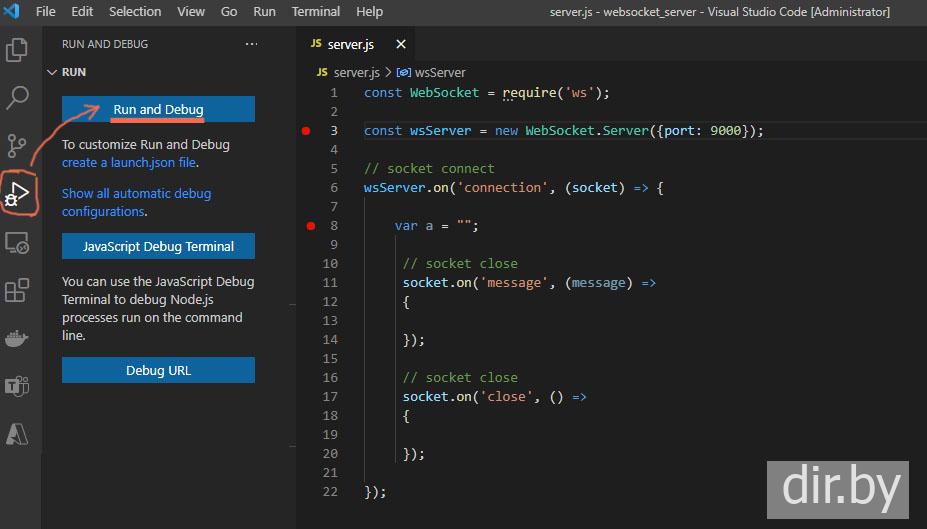The height and width of the screenshot is (529, 927).
Task: Open the Source Control view
Action: [17, 146]
